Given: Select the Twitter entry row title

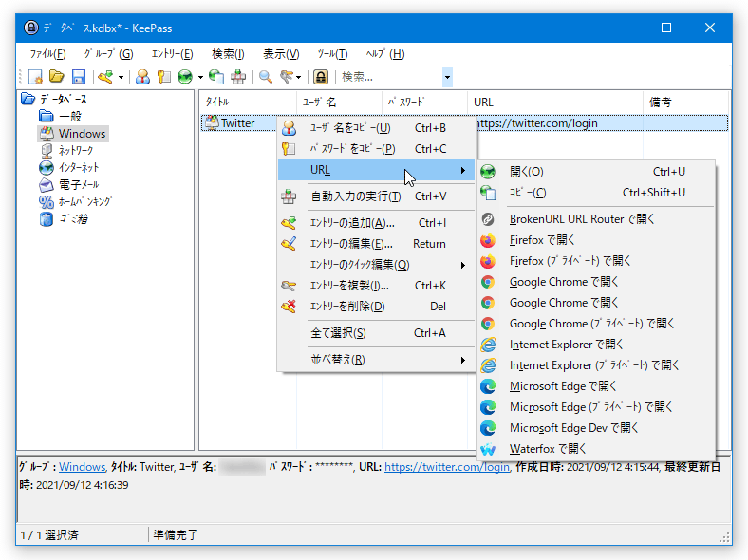Looking at the screenshot, I should click(x=237, y=123).
